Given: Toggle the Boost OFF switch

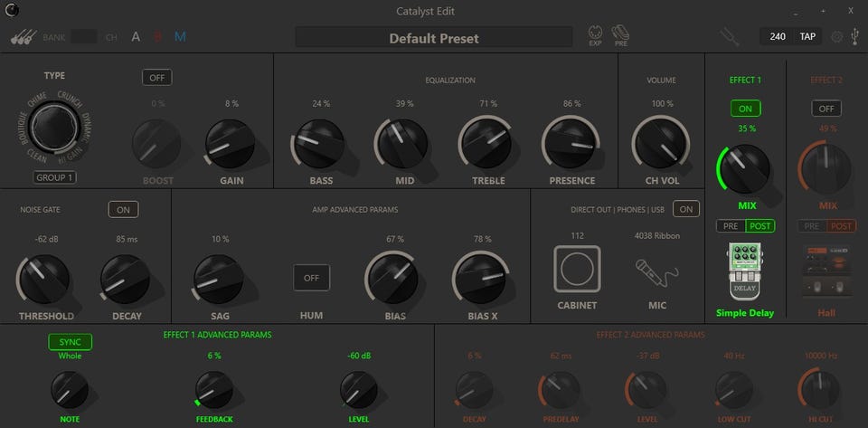Looking at the screenshot, I should (x=157, y=78).
